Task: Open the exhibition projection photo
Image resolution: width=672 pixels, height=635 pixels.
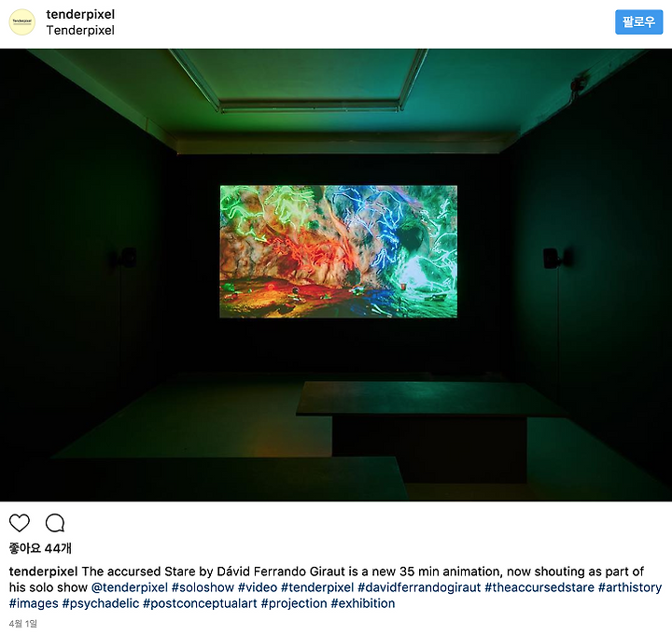Action: click(336, 275)
